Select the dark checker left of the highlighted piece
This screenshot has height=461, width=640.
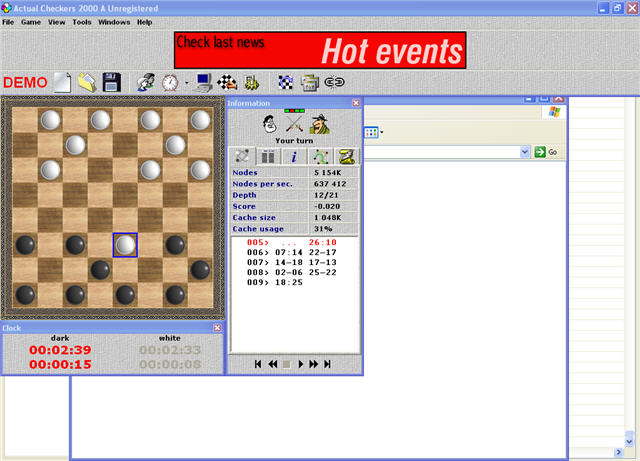coord(75,245)
